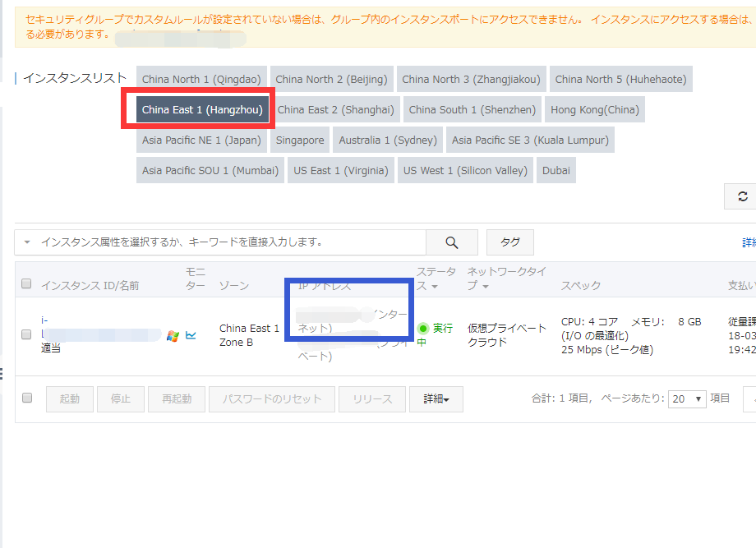
Task: Open the instance attribute filter dropdown arrow
Action: [x=27, y=242]
